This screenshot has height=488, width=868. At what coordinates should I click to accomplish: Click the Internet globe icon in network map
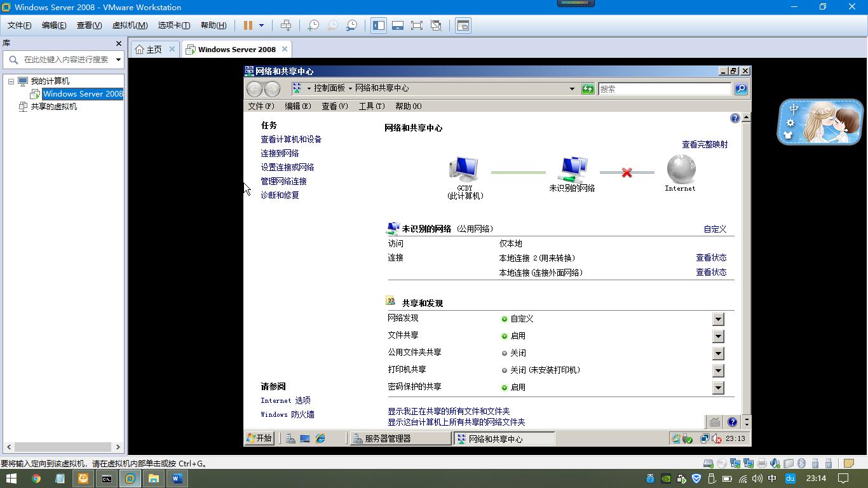click(x=681, y=169)
